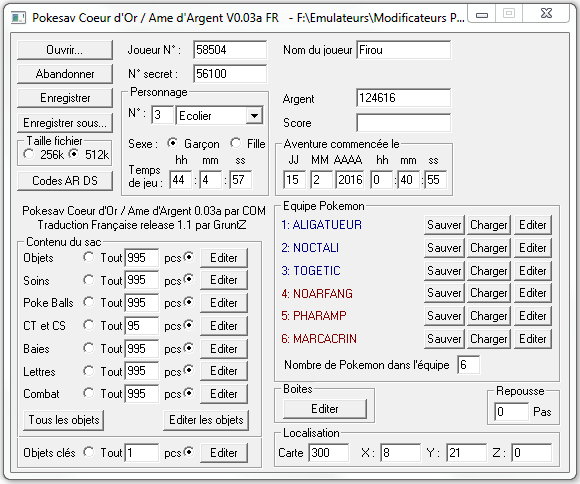Screen dimensions: 580x484
Task: Click the Enregistrer sous... button
Action: (x=65, y=123)
